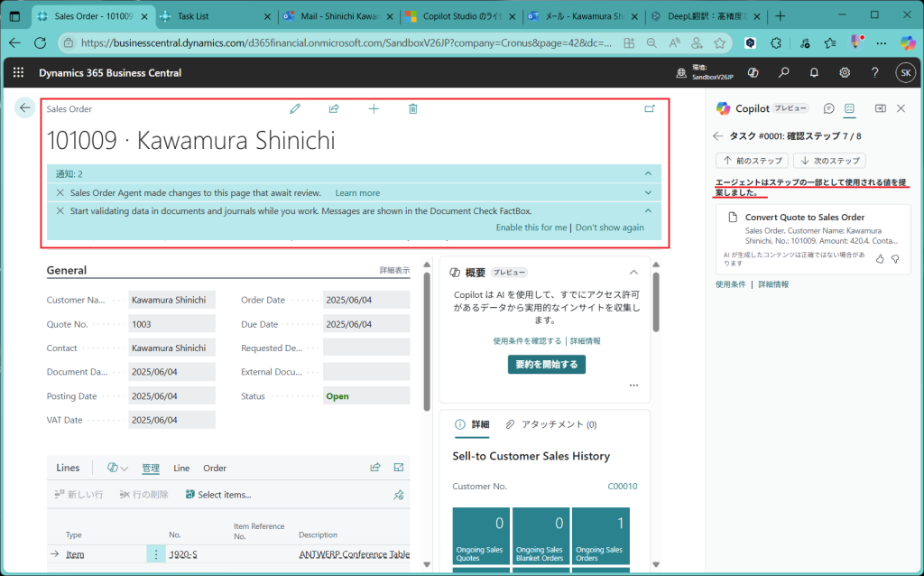Switch to the Task List browser tab

point(215,16)
